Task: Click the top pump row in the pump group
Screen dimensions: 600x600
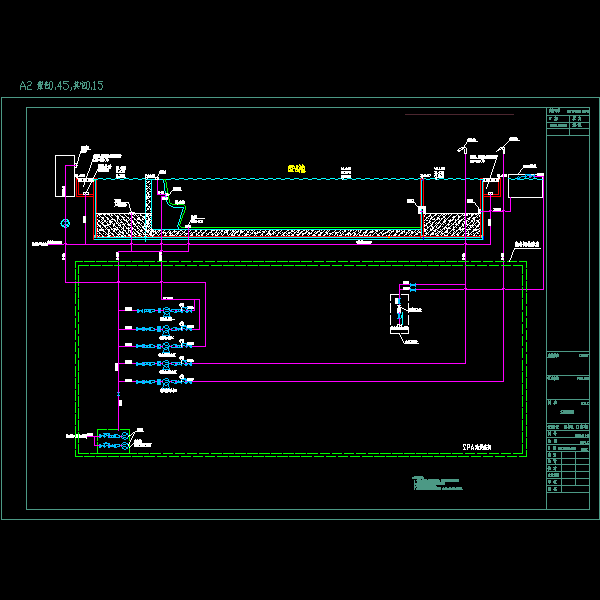Action: (165, 312)
